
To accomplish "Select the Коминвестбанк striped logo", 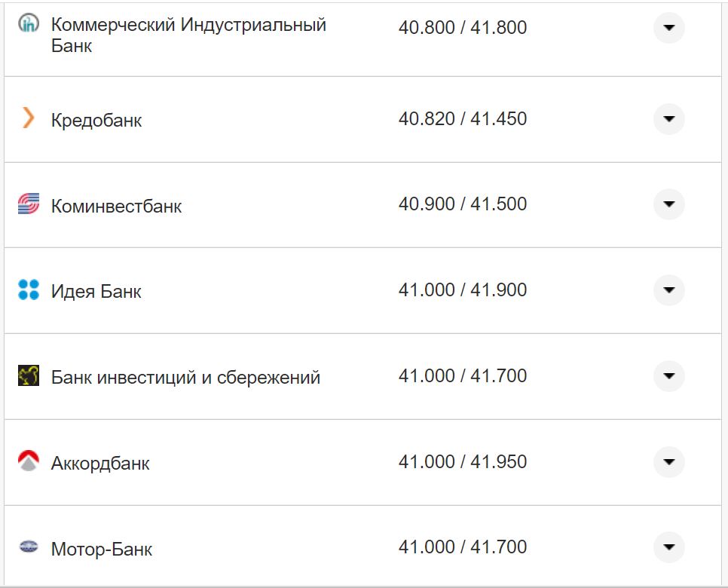I will click(x=28, y=204).
